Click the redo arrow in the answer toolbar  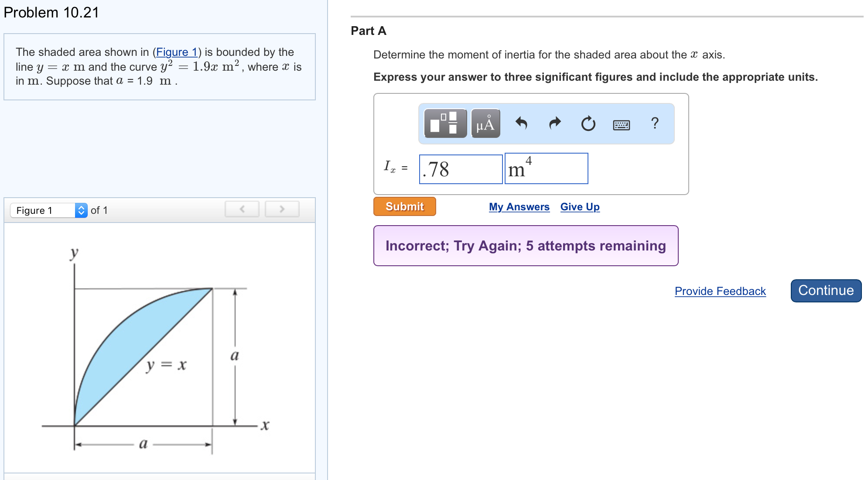[x=554, y=124]
